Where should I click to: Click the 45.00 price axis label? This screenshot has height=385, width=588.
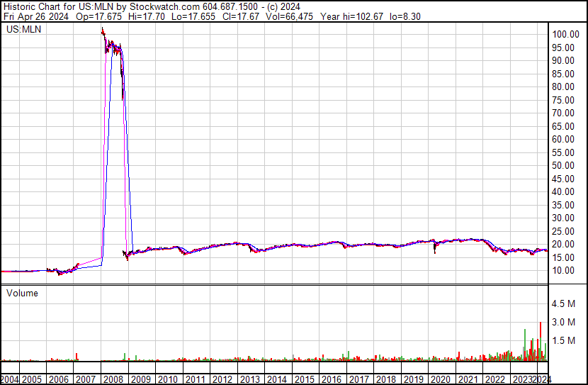coord(563,179)
